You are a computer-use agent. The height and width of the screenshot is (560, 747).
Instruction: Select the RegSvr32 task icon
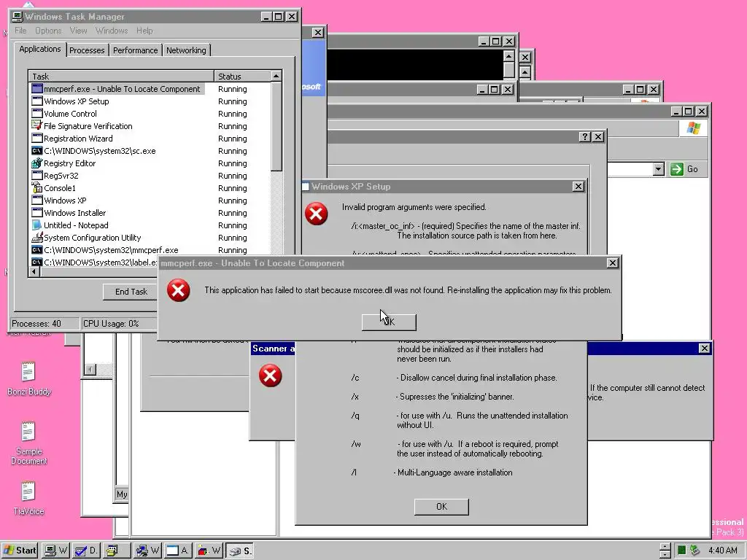(x=36, y=176)
